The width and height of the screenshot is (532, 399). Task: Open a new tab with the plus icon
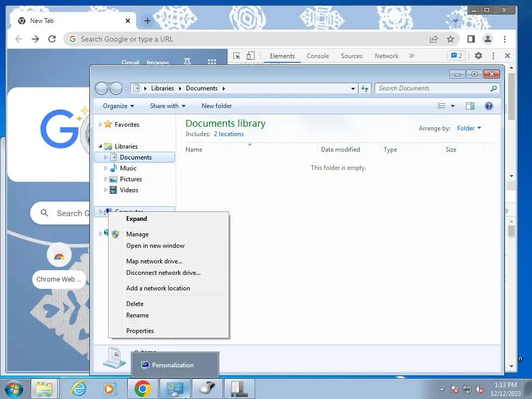(x=147, y=21)
